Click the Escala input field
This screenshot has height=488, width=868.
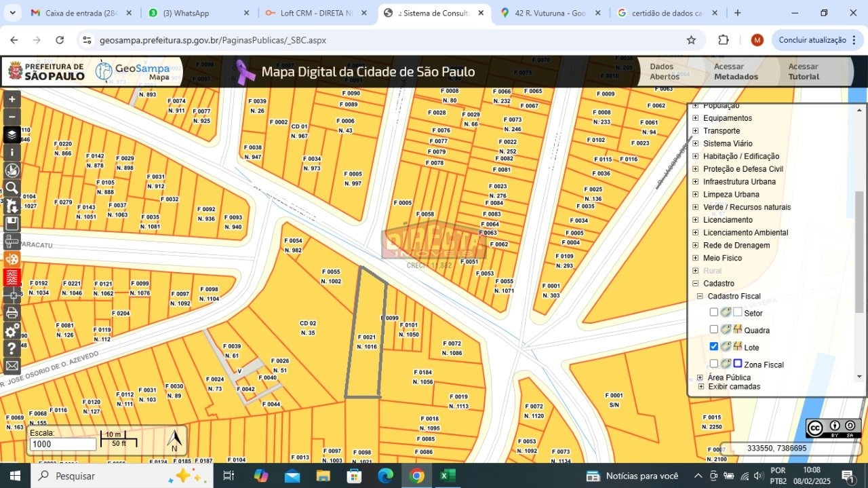[62, 444]
